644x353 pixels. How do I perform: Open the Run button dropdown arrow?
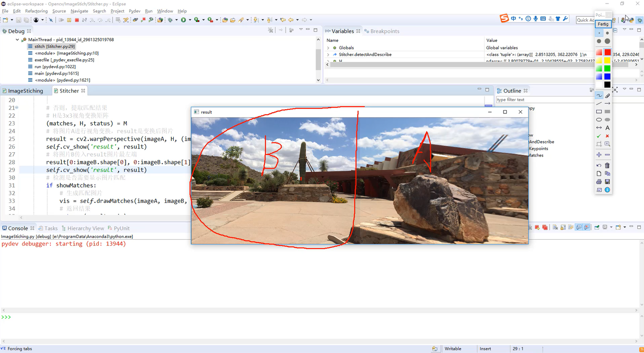click(190, 20)
